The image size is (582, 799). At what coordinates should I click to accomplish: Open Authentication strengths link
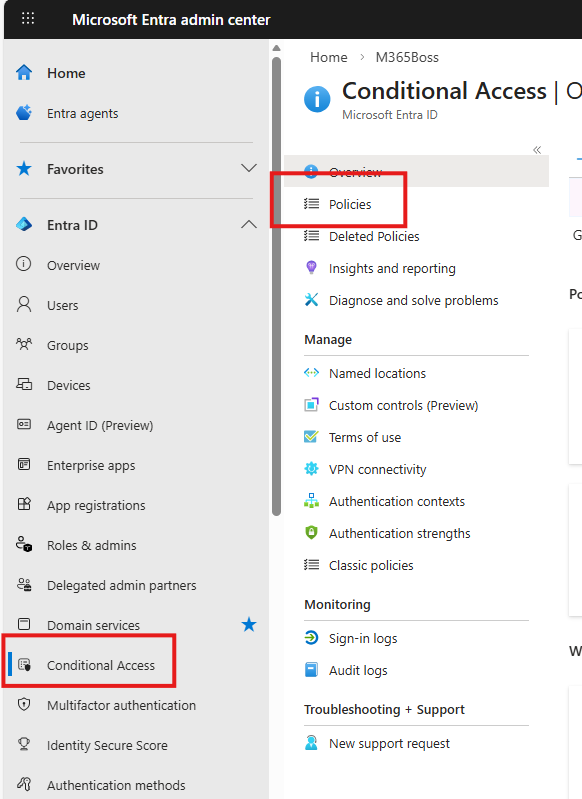click(x=400, y=533)
